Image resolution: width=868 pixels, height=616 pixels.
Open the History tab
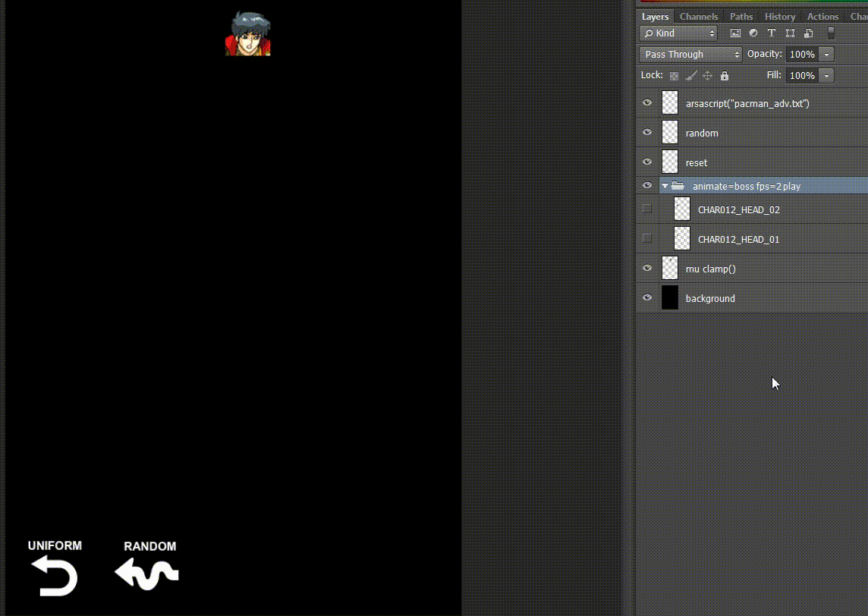[780, 17]
